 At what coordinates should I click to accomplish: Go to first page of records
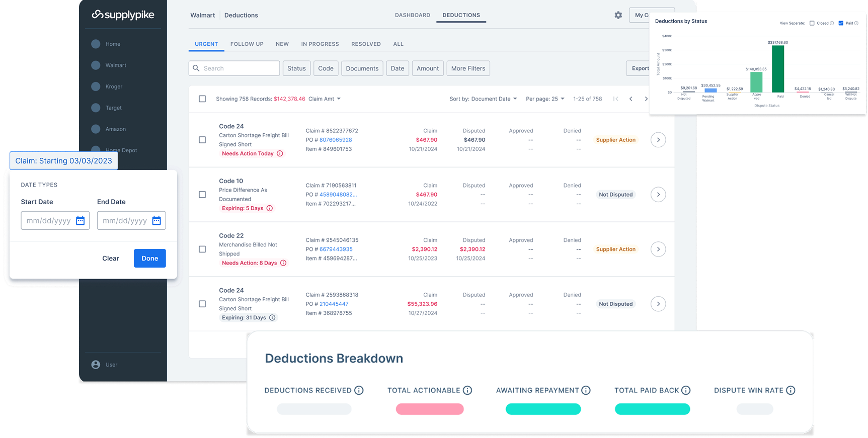point(616,99)
